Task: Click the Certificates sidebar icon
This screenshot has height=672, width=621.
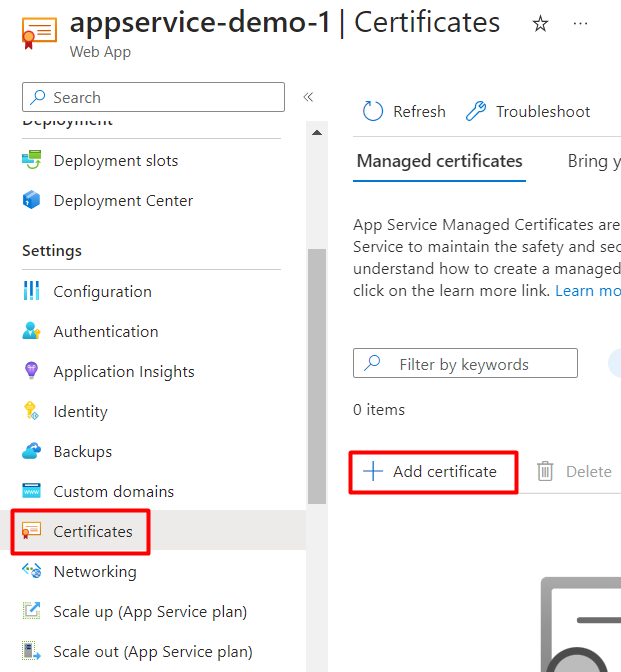Action: point(31,531)
